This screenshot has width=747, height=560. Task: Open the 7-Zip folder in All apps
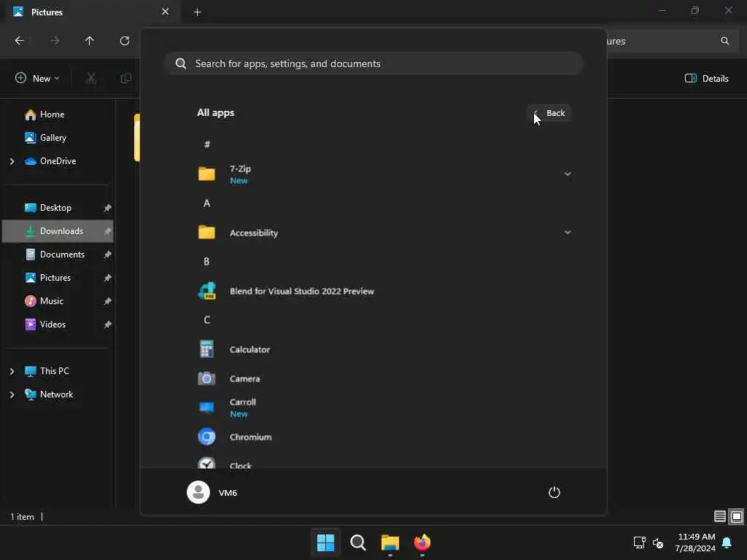(x=384, y=174)
